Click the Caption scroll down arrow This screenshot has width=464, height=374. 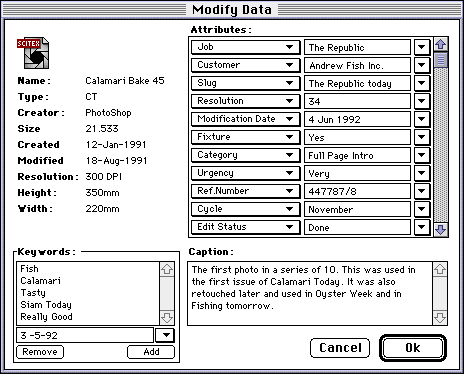tap(440, 318)
